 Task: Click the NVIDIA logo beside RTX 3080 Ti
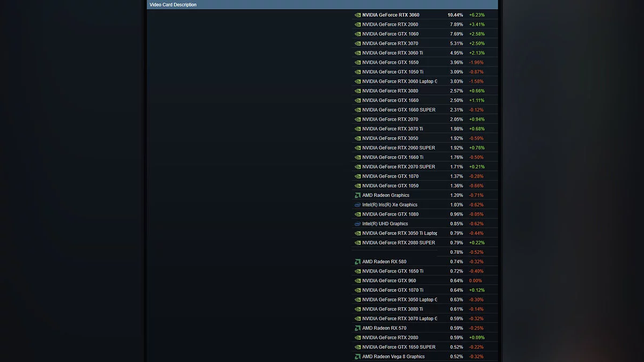pos(357,309)
